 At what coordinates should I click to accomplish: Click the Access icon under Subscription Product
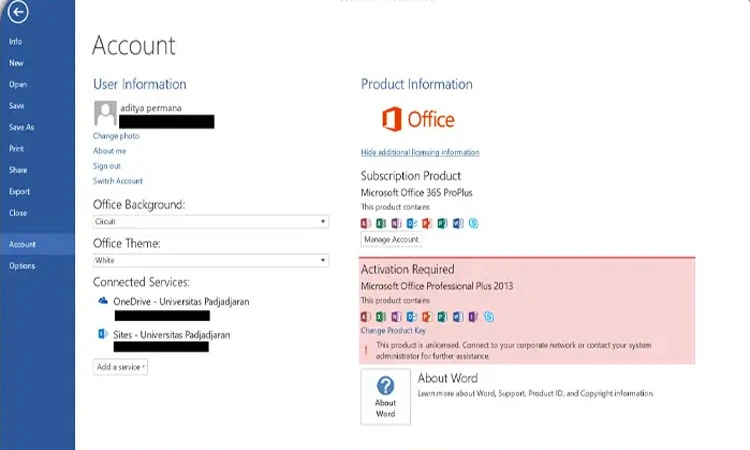[x=366, y=223]
